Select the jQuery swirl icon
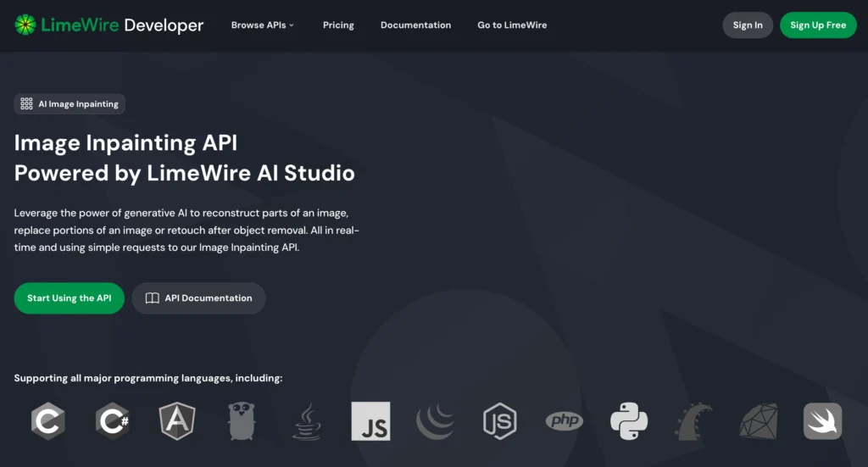Screen dimensions: 868x467 [435, 421]
